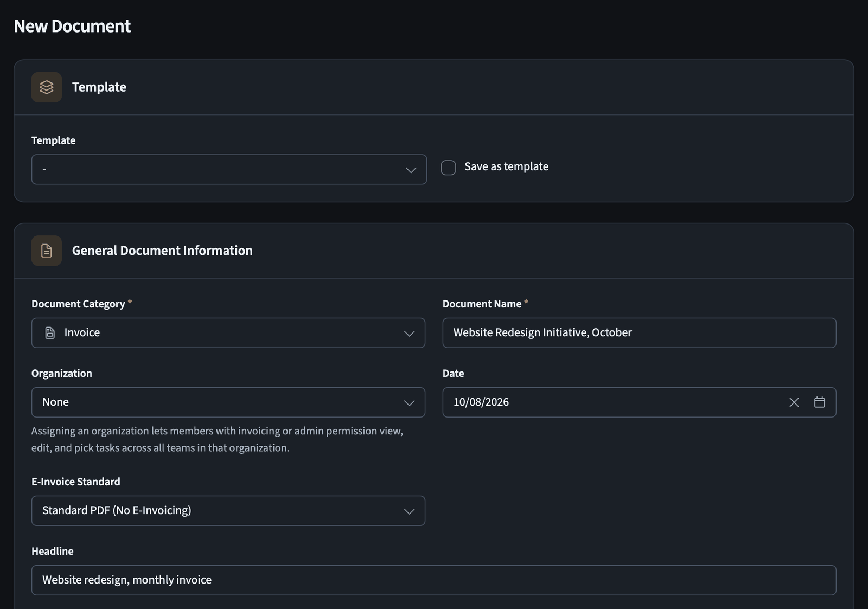Click the Template section layers icon
Screen dimensions: 868x609
click(x=47, y=87)
